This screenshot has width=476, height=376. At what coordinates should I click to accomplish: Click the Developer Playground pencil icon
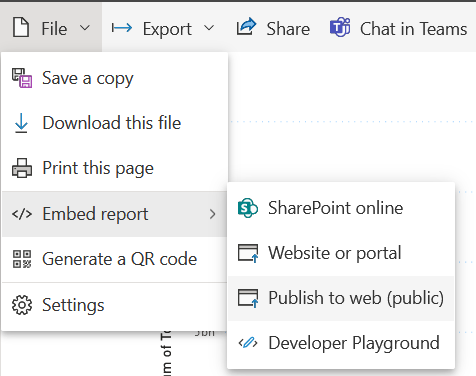248,343
